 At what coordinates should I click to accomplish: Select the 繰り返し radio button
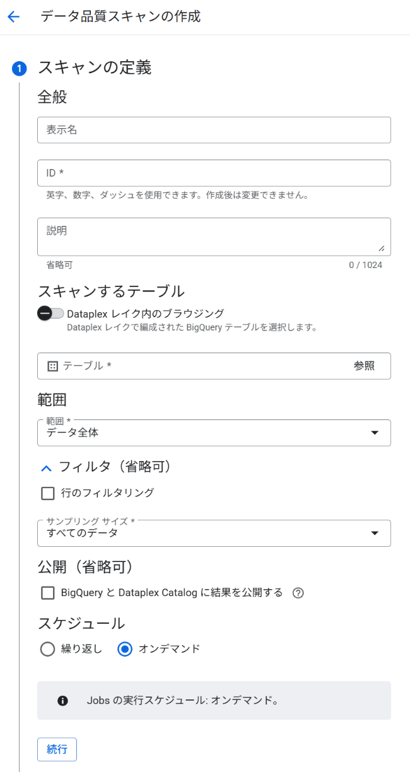pos(47,649)
